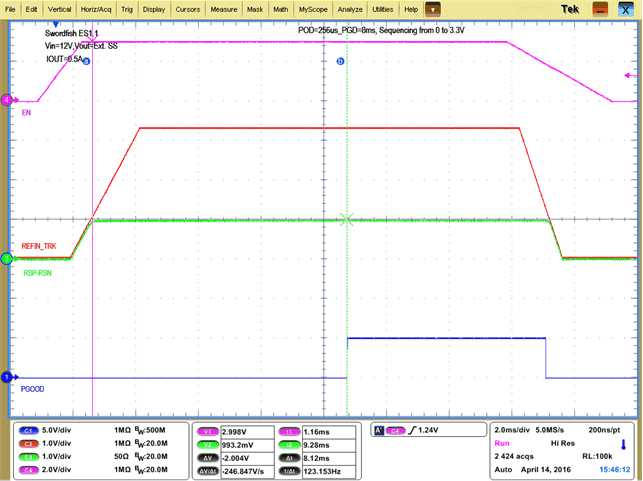
Task: Click the -2.004V delta voltage value
Action: [247, 458]
